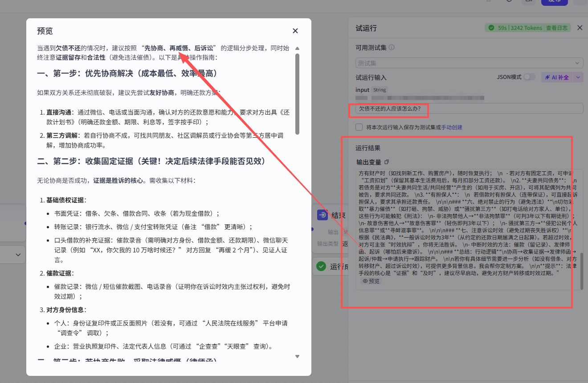Click the preview dialog's scrollbar thumb
Image resolution: width=588 pixels, height=383 pixels.
297,94
